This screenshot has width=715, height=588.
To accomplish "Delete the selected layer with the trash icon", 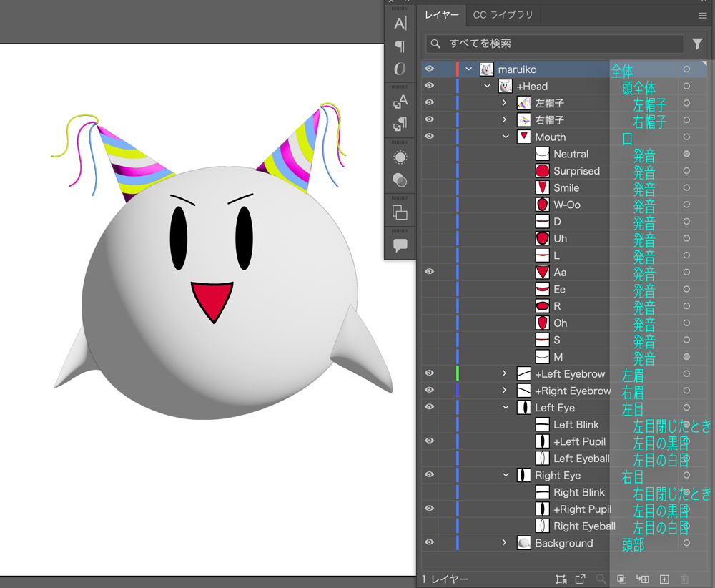I will click(x=685, y=579).
